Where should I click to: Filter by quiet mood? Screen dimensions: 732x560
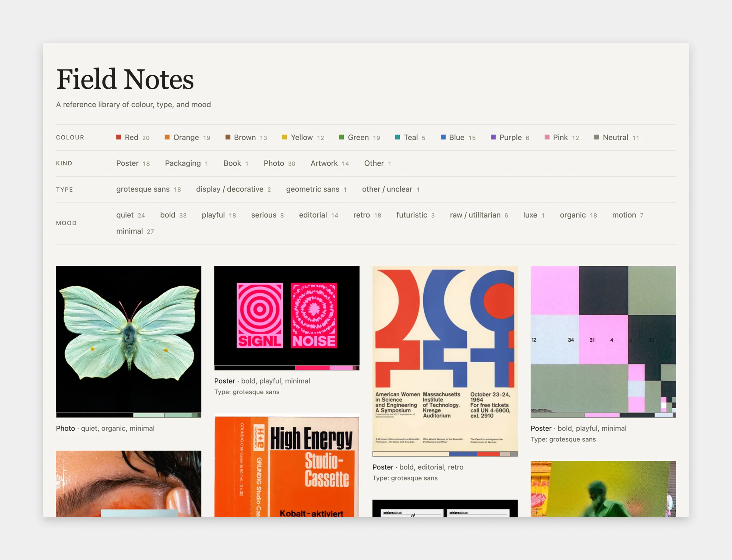pos(130,215)
